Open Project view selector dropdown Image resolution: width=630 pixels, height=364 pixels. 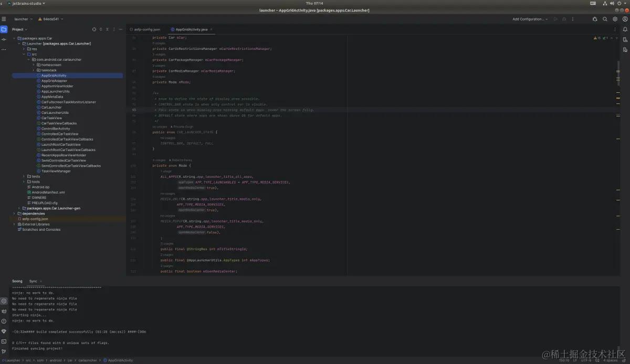tap(20, 29)
